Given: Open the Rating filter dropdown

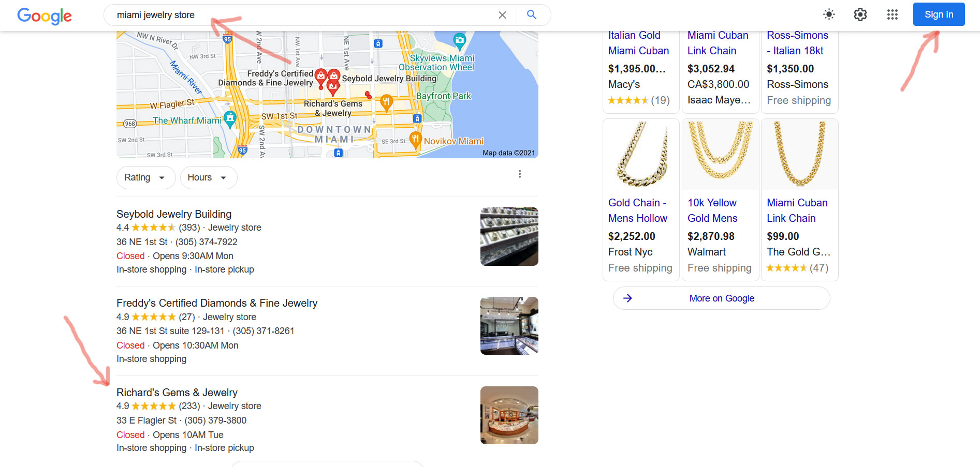Looking at the screenshot, I should point(145,177).
